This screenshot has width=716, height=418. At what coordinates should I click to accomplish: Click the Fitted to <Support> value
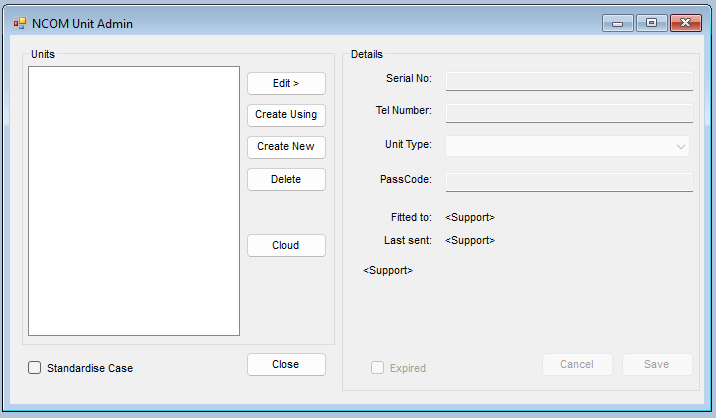click(470, 217)
